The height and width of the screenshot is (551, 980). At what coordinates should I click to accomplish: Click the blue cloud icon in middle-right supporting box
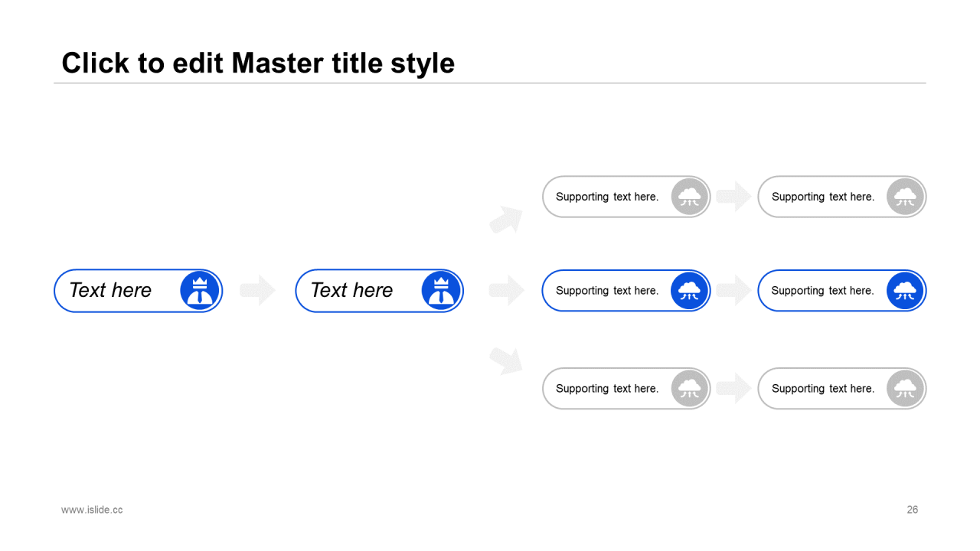point(906,291)
